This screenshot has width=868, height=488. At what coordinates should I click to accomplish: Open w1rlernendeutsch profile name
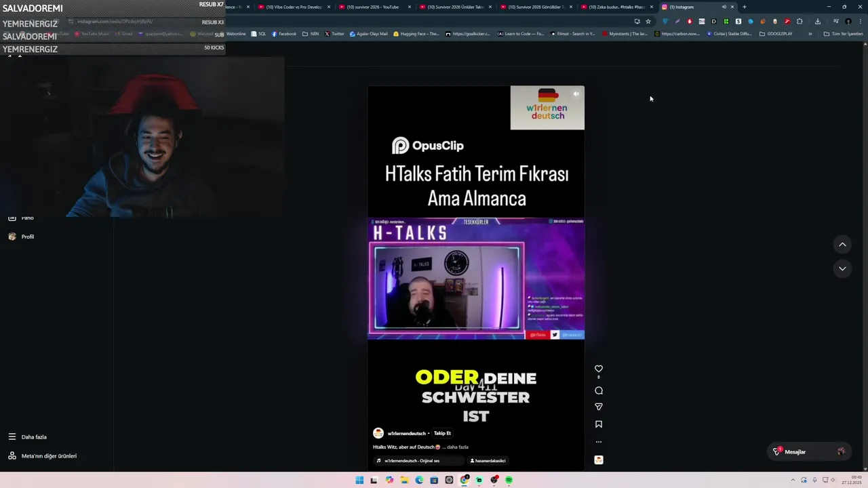click(x=406, y=433)
